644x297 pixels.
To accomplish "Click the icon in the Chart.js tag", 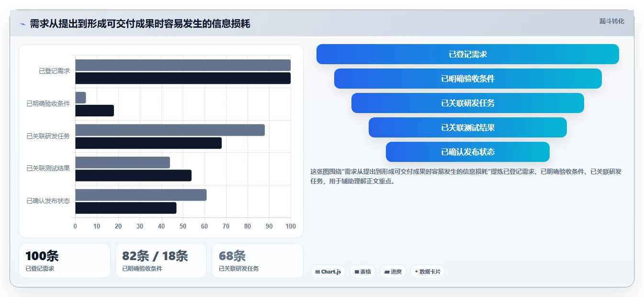I will click(x=317, y=272).
